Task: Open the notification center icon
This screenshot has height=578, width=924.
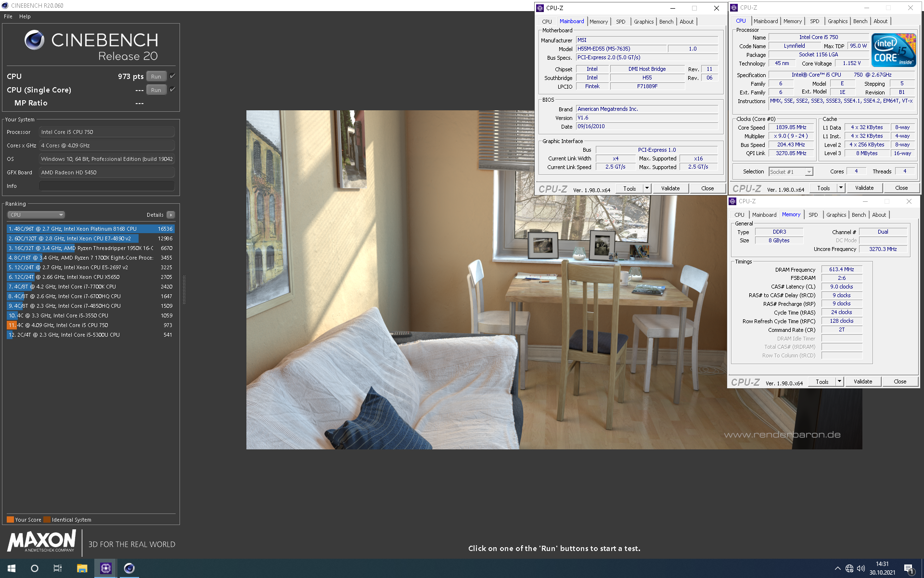Action: click(909, 568)
